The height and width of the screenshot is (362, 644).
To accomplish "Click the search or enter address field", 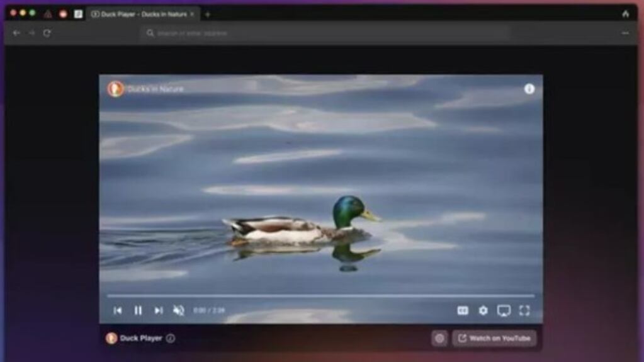I will pyautogui.click(x=324, y=33).
